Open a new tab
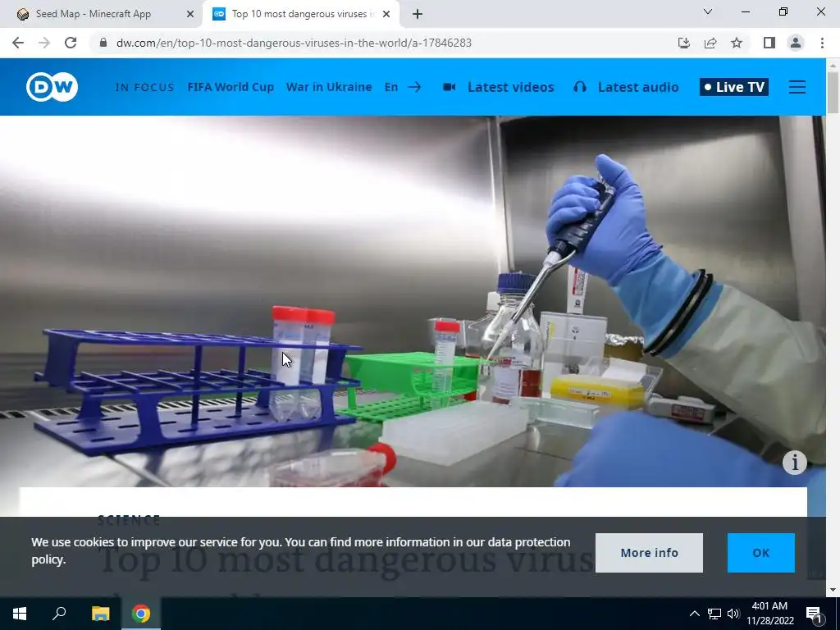 pyautogui.click(x=418, y=14)
